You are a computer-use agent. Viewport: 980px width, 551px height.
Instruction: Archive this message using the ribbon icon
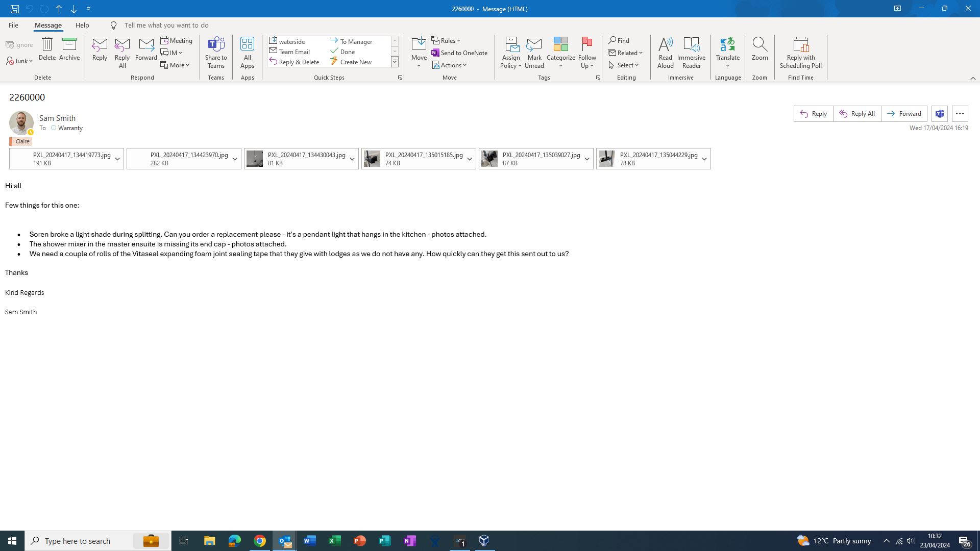69,45
